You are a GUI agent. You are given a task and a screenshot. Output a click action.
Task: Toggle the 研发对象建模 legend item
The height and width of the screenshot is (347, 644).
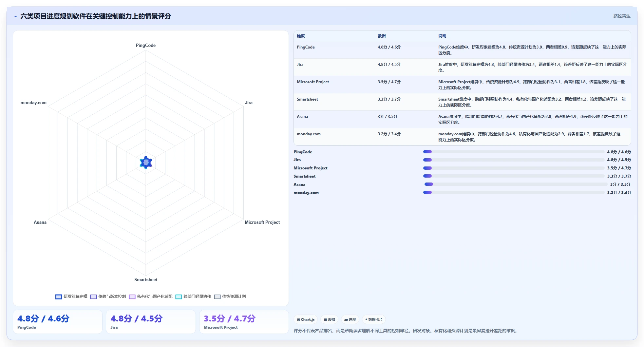point(71,297)
